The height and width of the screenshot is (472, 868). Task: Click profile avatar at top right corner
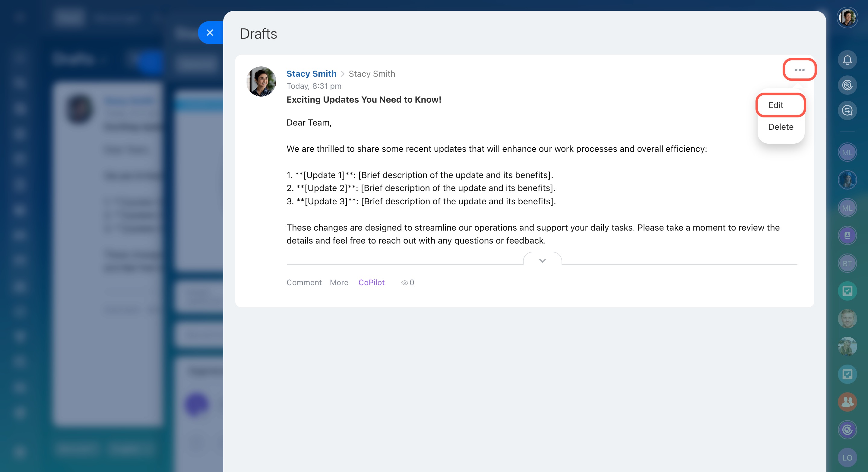[x=847, y=18]
